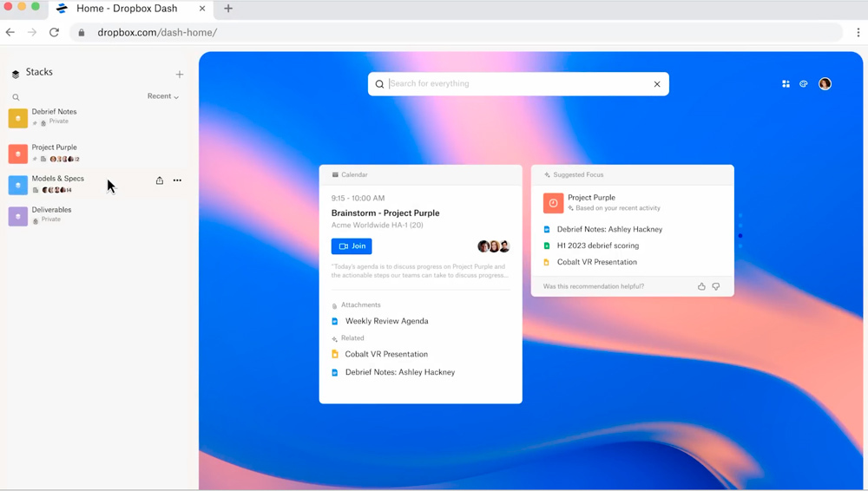Open Debrief Notes: Ashley Hackney in Suggested Focus

coord(609,229)
